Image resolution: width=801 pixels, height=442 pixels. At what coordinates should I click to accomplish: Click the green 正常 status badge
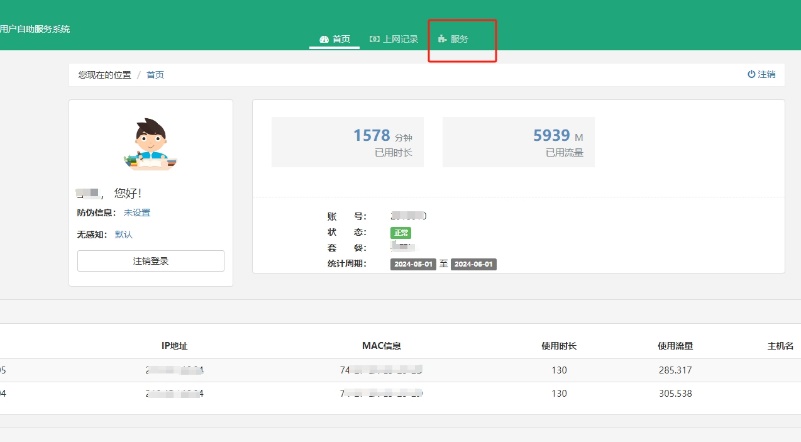coord(399,232)
